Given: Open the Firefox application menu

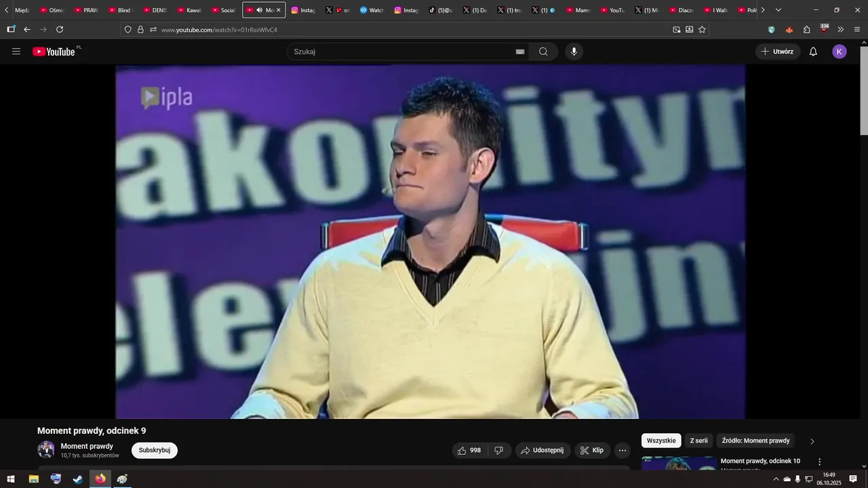Looking at the screenshot, I should 857,30.
